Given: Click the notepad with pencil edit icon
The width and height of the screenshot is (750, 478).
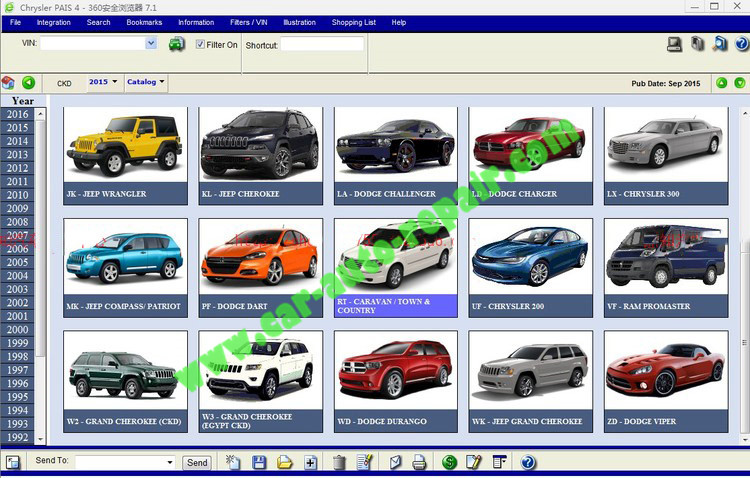Looking at the screenshot, I should [x=474, y=462].
